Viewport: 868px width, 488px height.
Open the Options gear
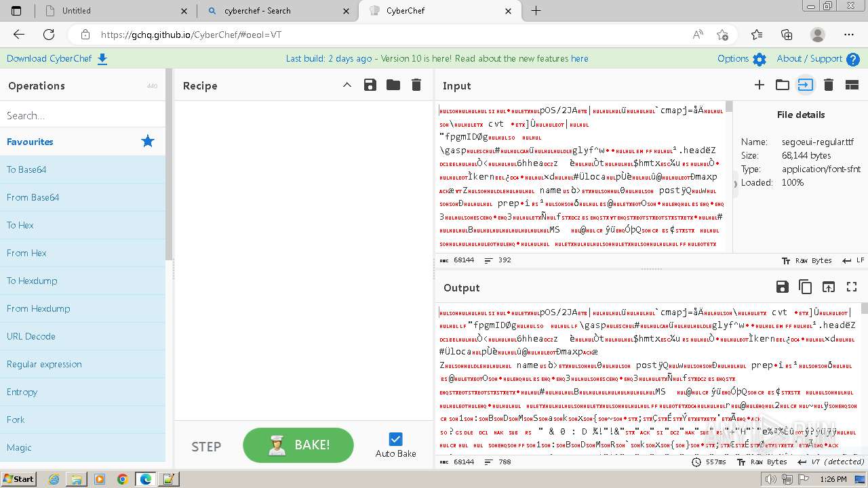point(742,59)
